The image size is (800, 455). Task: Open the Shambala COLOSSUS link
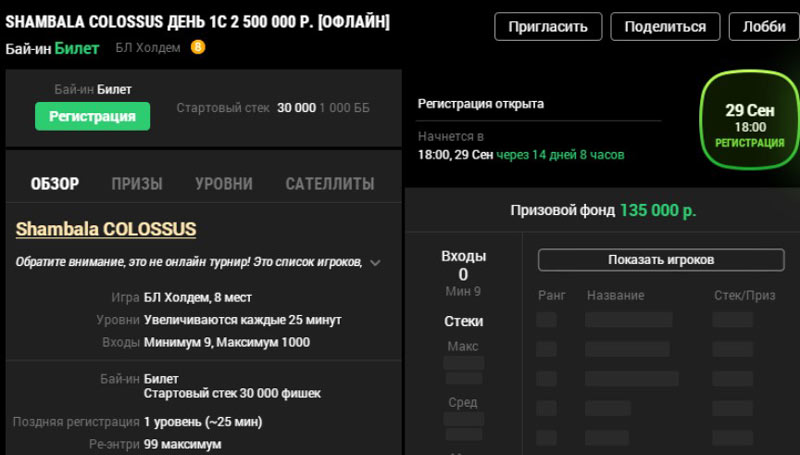105,229
